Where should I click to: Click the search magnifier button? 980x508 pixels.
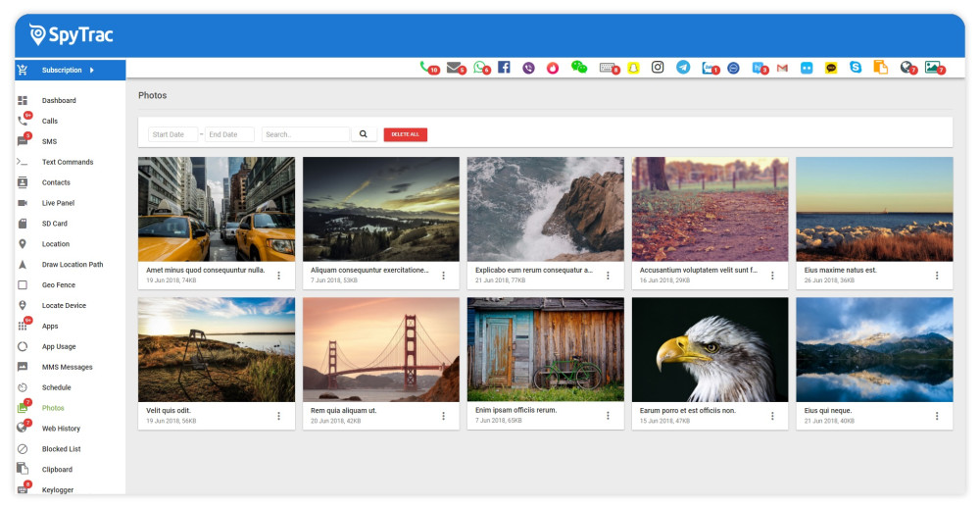tap(364, 134)
